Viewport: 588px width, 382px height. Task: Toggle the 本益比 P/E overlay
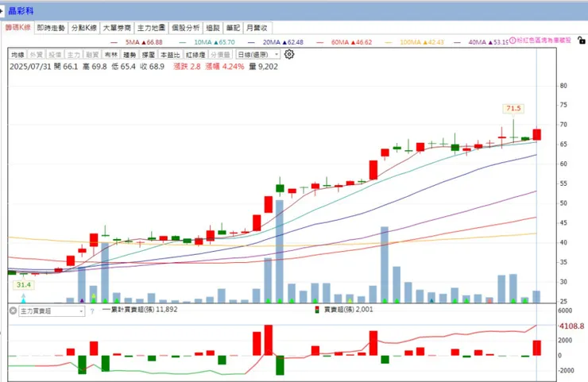point(170,55)
